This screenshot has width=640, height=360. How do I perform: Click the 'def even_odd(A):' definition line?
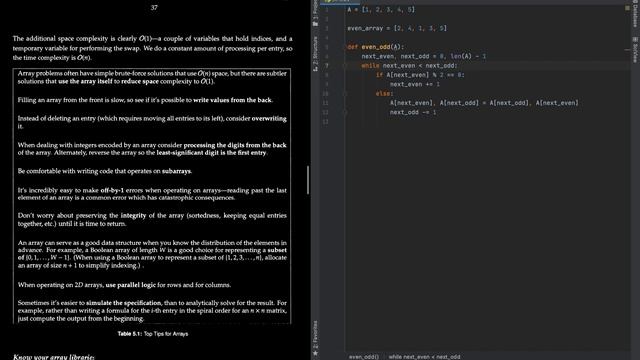click(375, 47)
